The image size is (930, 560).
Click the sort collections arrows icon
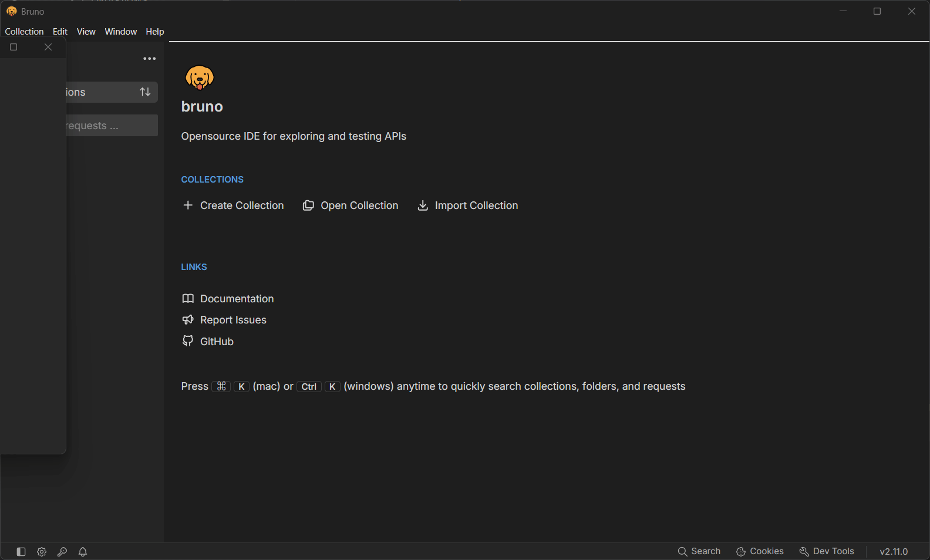tap(145, 92)
